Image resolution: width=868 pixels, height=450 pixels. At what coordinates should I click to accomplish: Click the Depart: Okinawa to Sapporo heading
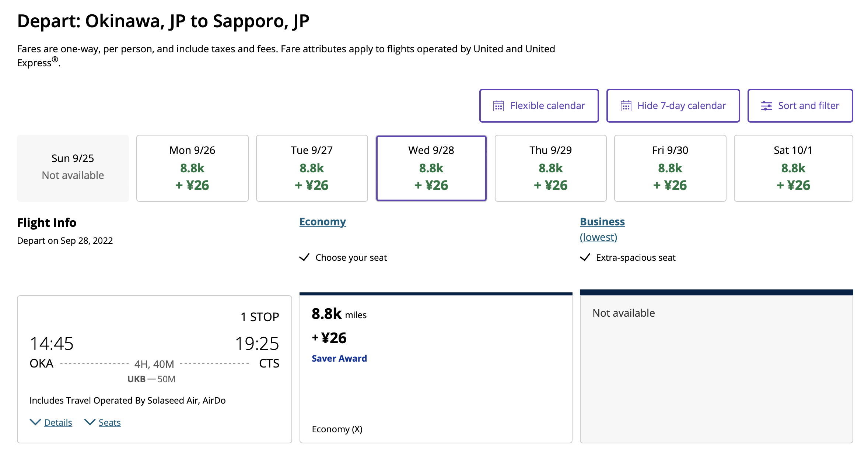point(163,21)
